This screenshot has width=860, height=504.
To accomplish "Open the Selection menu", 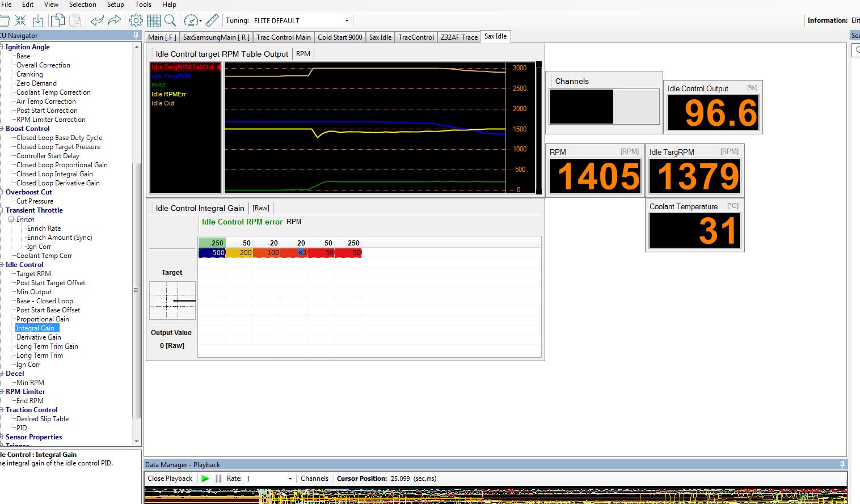I will pos(83,5).
